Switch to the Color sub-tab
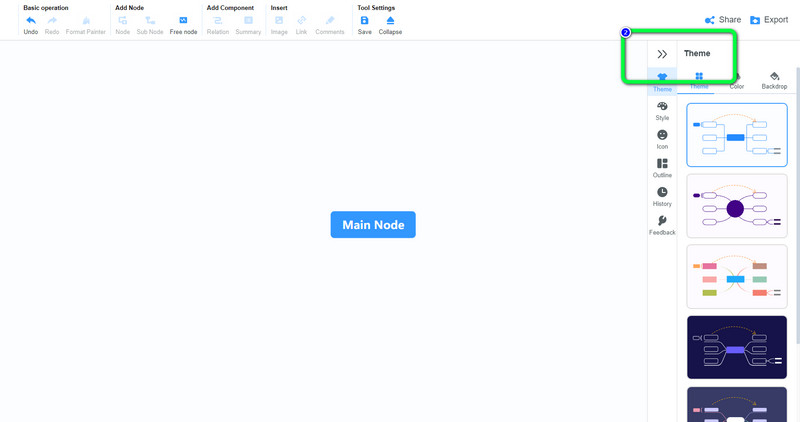Screen dimensions: 800x422 click(737, 81)
